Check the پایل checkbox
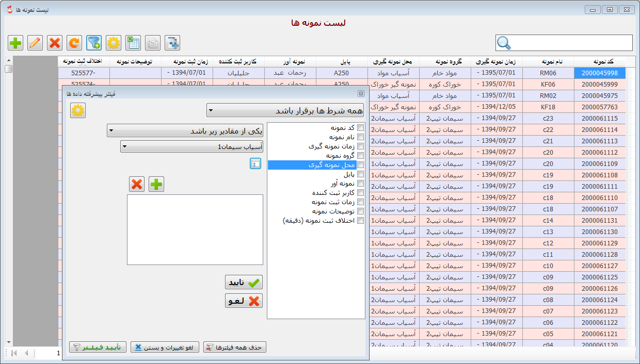The height and width of the screenshot is (364, 640). tap(360, 174)
